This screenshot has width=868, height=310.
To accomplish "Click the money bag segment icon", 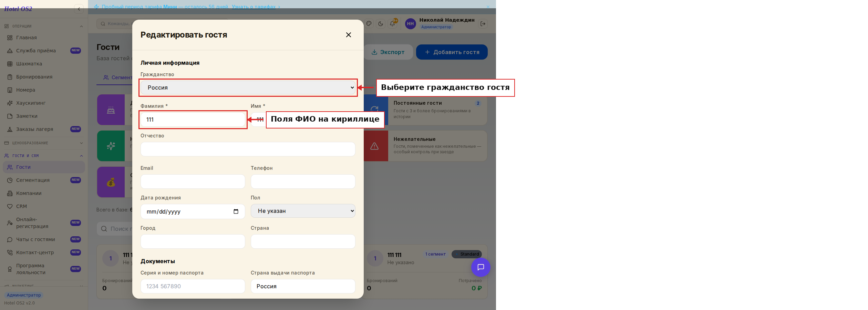I will click(111, 182).
